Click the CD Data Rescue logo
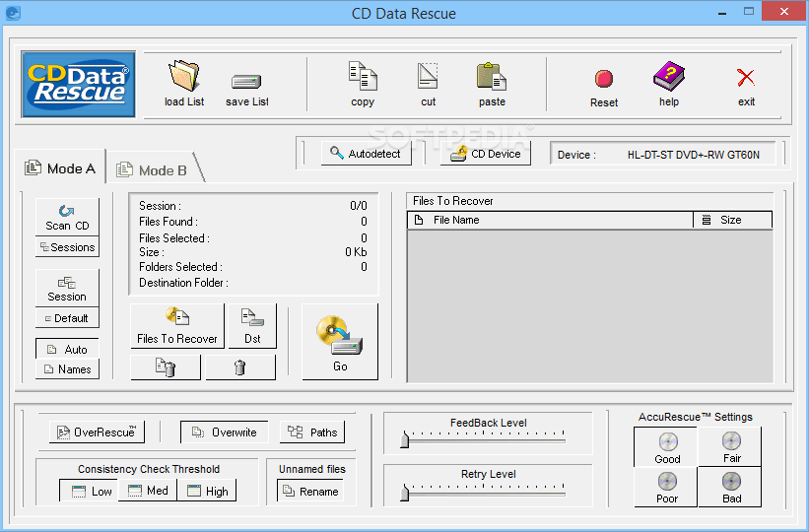This screenshot has height=532, width=809. coord(79,84)
